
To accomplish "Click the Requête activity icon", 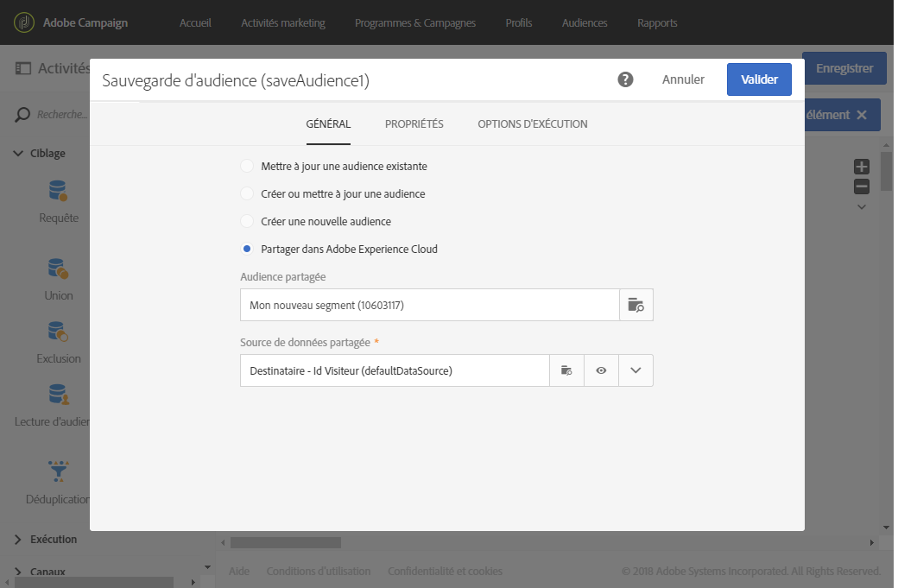I will [x=59, y=191].
